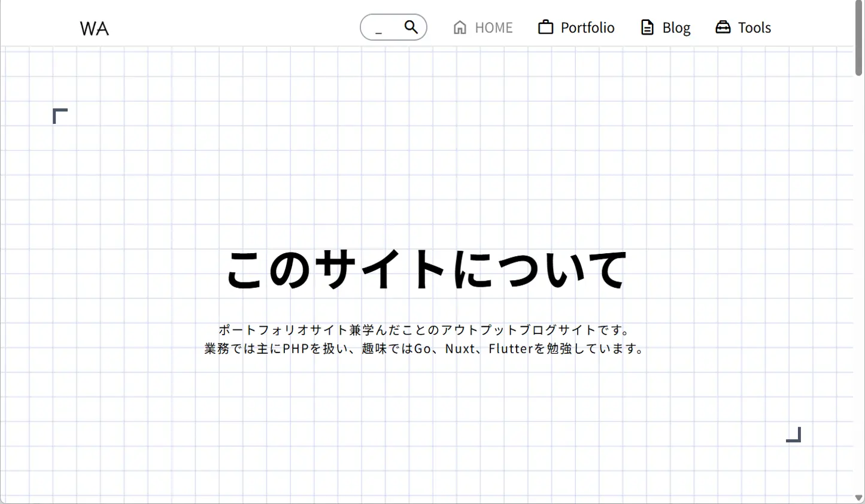865x504 pixels.
Task: Select the Portfolio briefcase icon
Action: [545, 27]
